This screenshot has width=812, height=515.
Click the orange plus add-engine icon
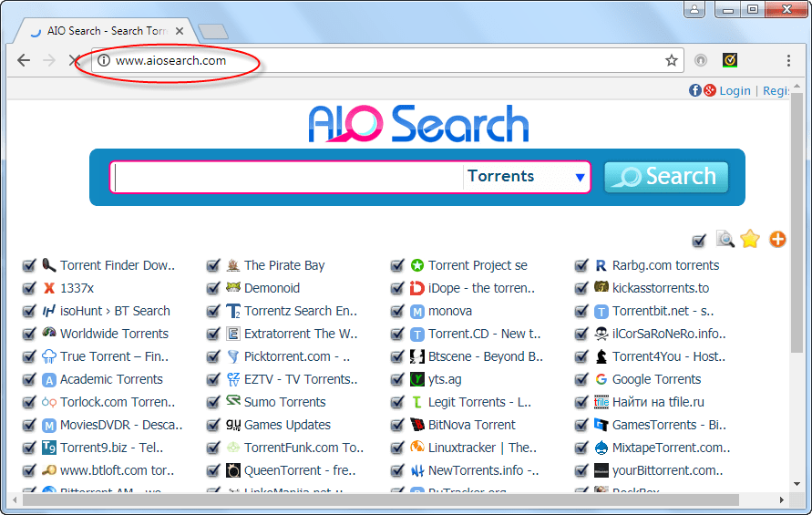point(777,240)
